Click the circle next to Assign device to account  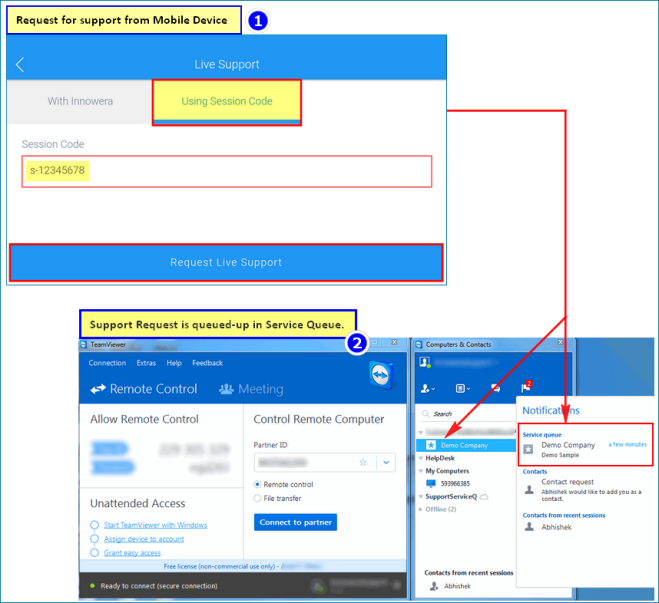coord(95,539)
